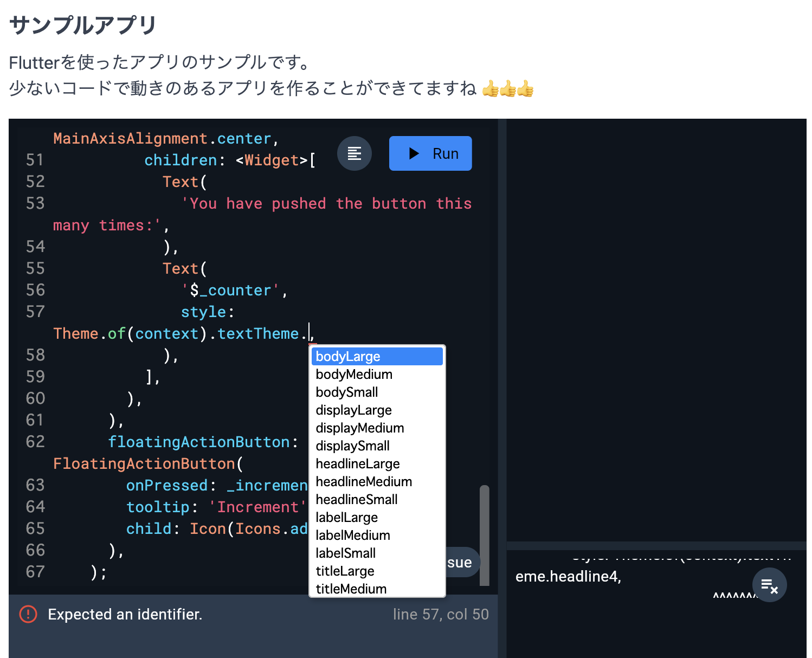Select titleLarge suggestion
Screen dimensions: 812x658
pos(377,571)
